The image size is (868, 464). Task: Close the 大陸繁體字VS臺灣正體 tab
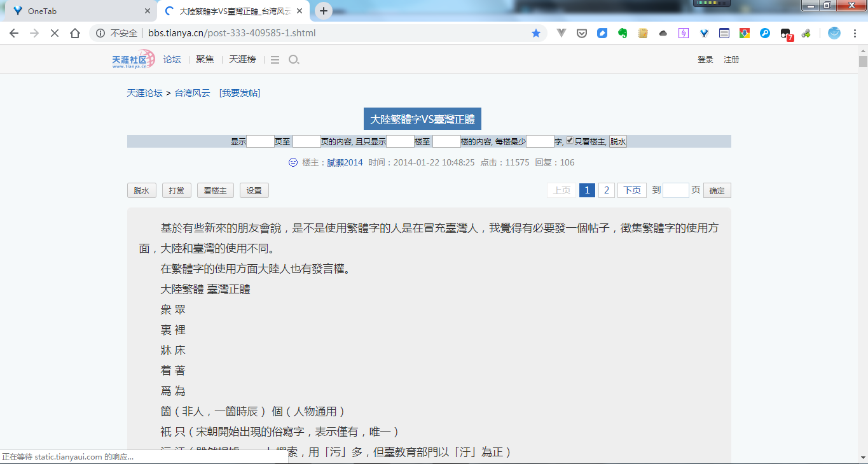coord(299,11)
